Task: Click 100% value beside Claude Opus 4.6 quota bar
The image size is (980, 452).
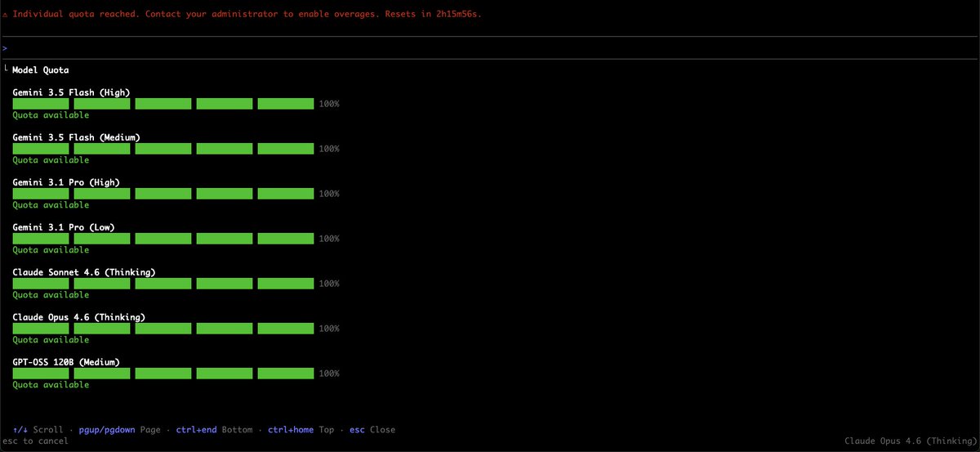Action: (329, 329)
